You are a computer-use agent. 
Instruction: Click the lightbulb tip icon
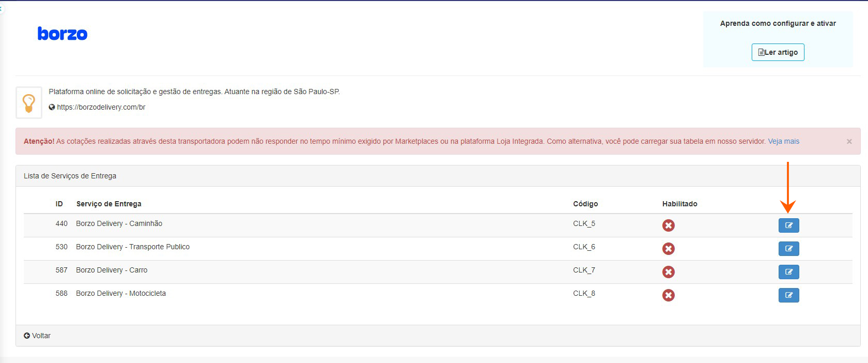29,103
